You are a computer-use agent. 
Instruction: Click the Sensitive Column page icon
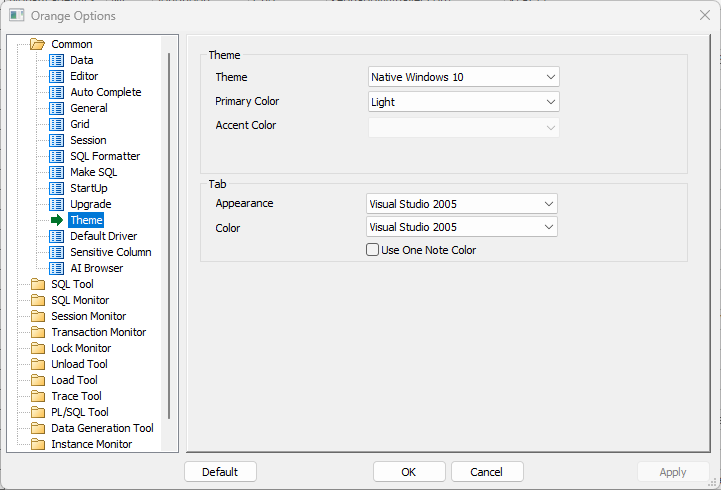tap(57, 252)
